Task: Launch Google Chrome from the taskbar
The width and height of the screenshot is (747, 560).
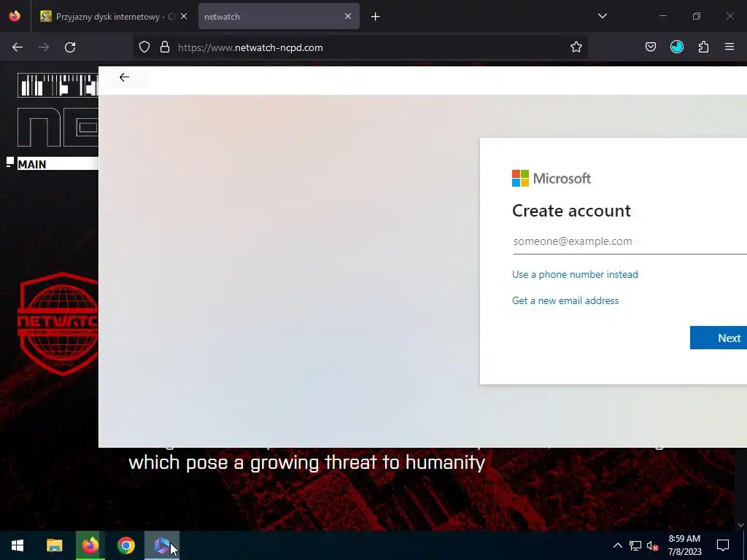Action: [x=126, y=545]
